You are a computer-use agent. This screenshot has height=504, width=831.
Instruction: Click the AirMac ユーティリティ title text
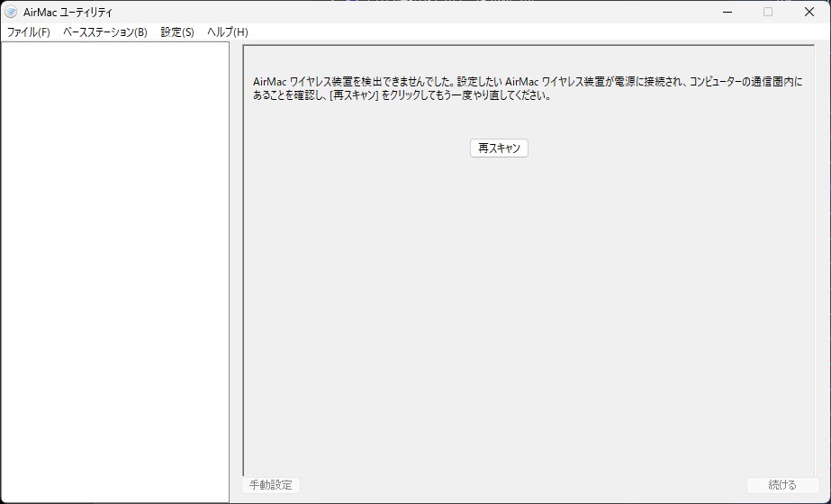68,12
